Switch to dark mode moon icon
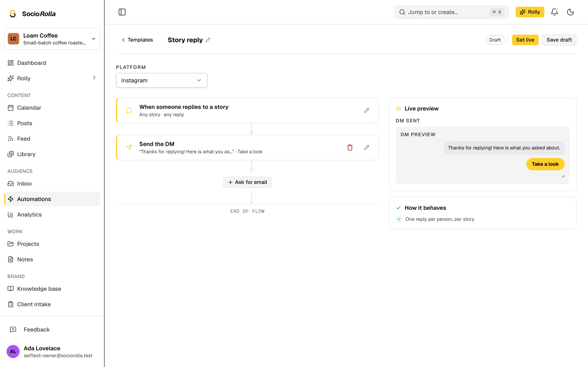Viewport: 588px width, 367px height. pos(570,12)
